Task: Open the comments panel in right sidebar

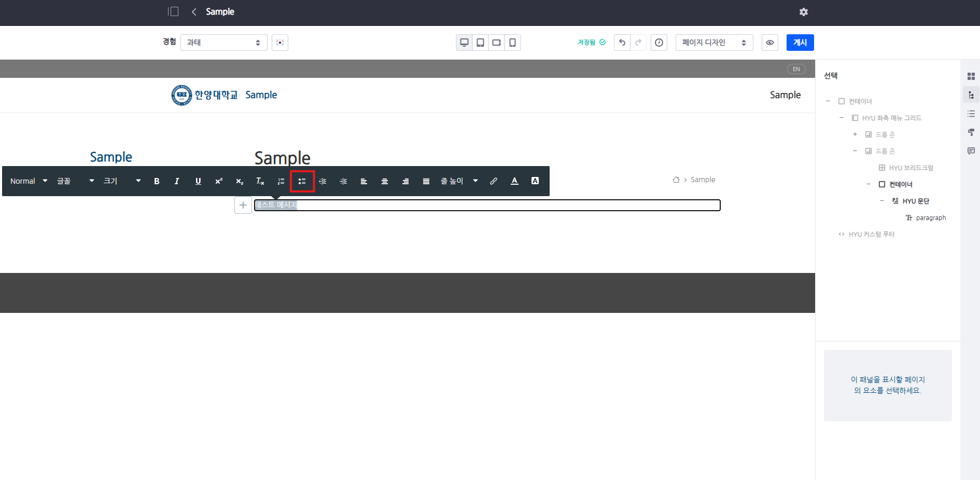Action: pyautogui.click(x=971, y=151)
